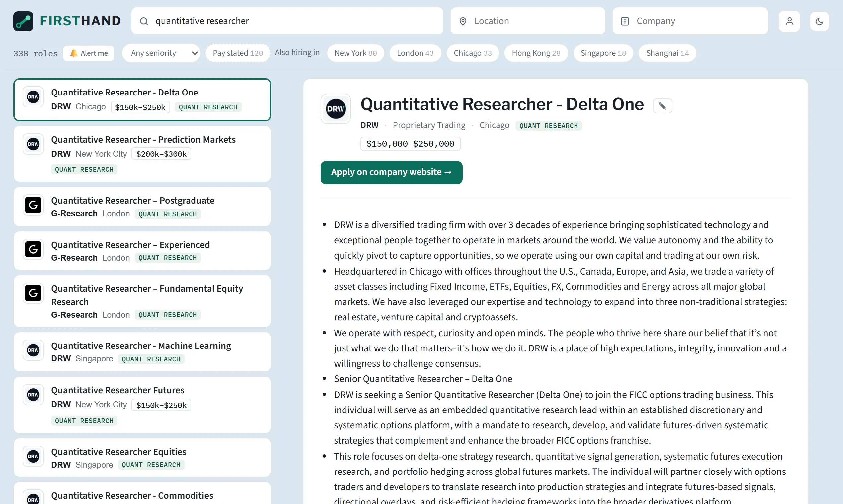Click Apply on company website button
Image resolution: width=843 pixels, height=504 pixels.
(x=391, y=172)
